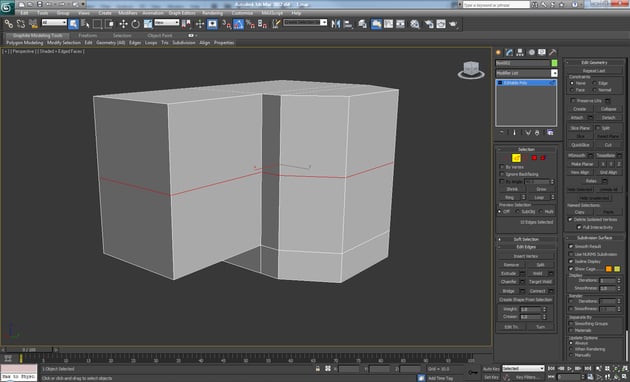Activate the Select and Scale tool
630x382 pixels.
click(148, 24)
